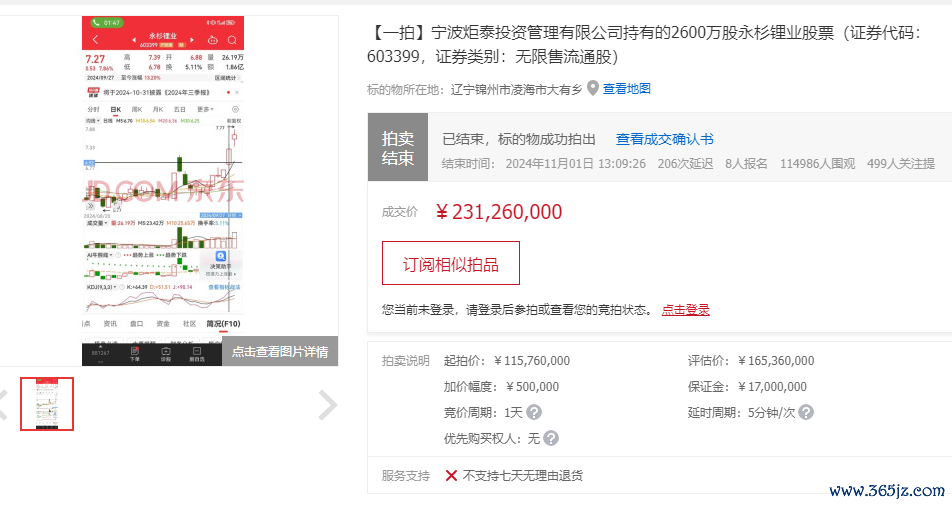Click the 499人关注提 text
The image size is (952, 506).
click(901, 163)
